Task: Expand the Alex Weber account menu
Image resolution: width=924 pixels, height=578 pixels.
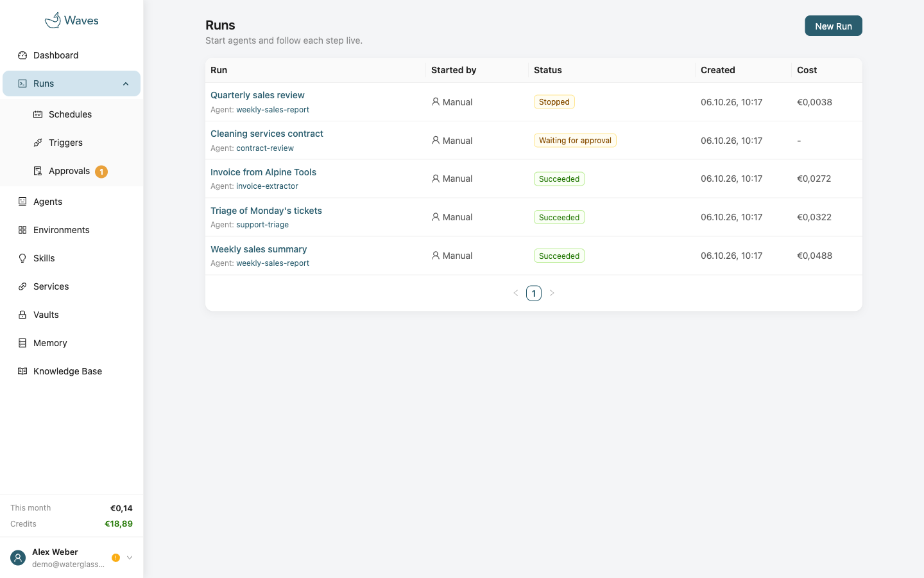Action: (x=130, y=558)
